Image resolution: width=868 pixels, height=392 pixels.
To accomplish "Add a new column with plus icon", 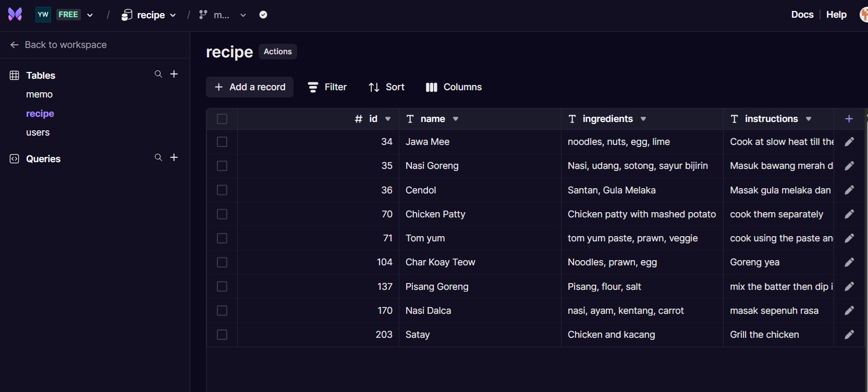I will (x=849, y=119).
